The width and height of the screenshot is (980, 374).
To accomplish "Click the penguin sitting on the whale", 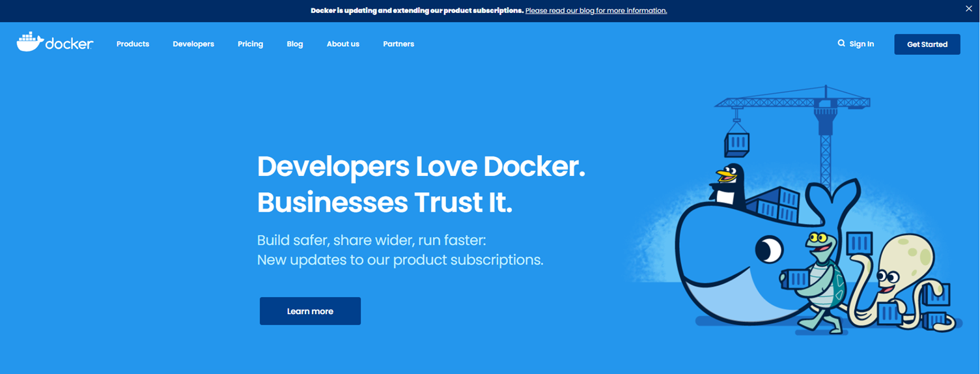I will 727,184.
